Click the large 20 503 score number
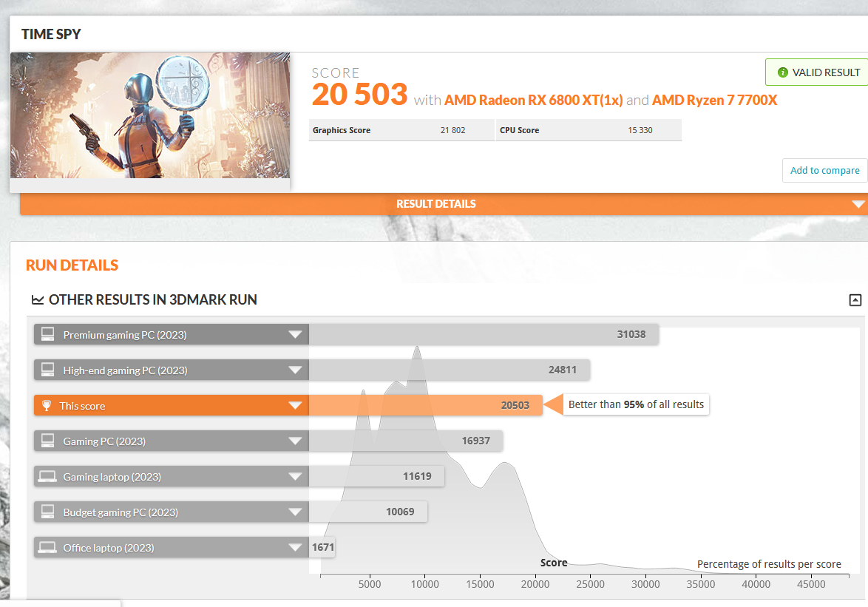868x607 pixels. (x=360, y=94)
